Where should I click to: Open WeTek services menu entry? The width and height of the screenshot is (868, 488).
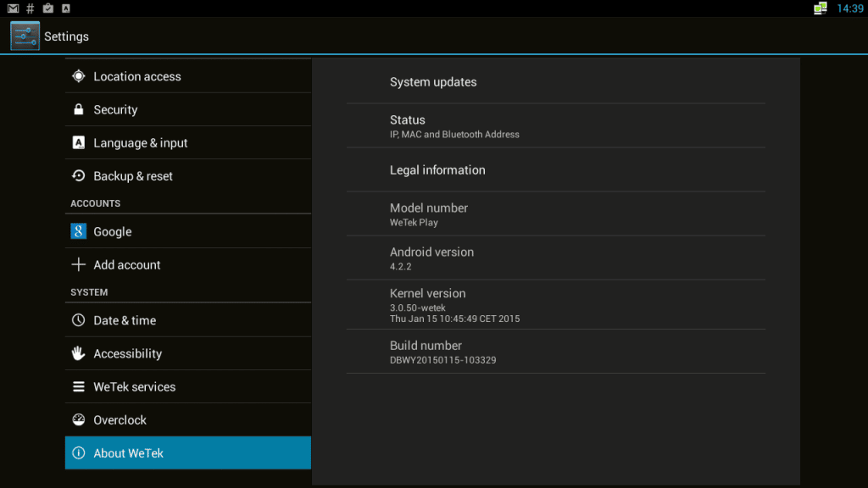188,386
